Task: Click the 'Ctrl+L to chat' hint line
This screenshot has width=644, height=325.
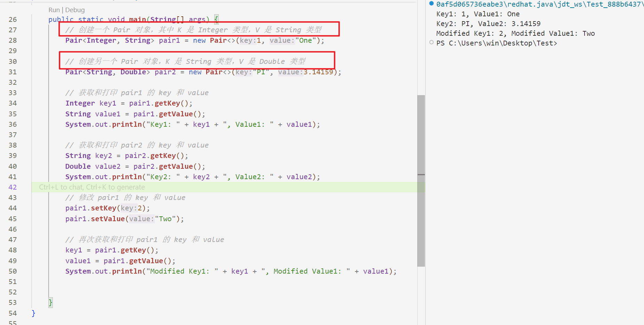Action: (x=92, y=187)
